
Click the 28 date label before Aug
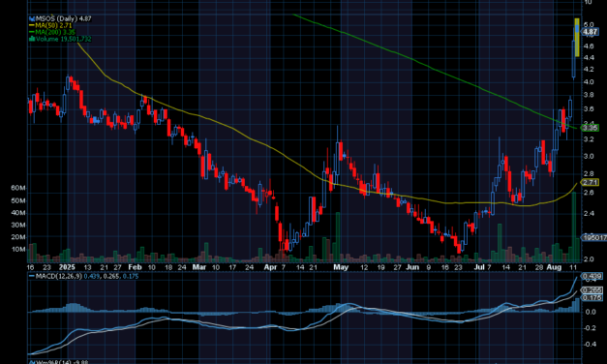(539, 267)
